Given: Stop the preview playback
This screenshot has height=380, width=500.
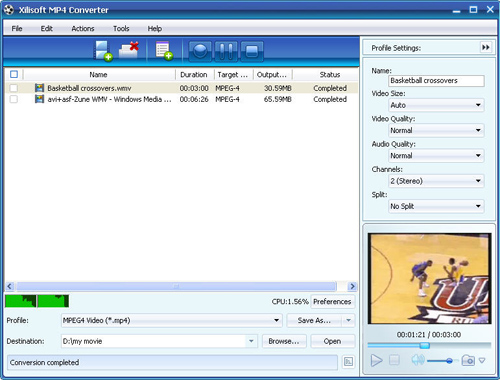Looking at the screenshot, I should [394, 360].
